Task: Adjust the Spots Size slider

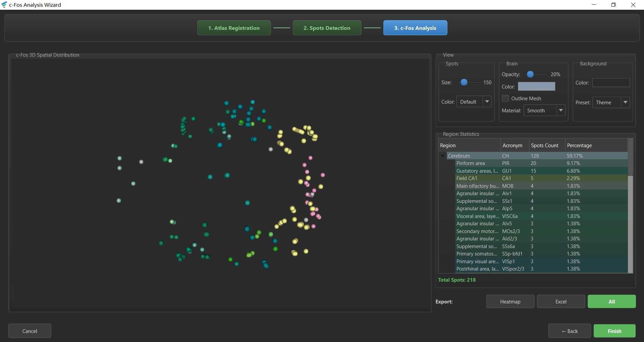Action: [x=464, y=82]
